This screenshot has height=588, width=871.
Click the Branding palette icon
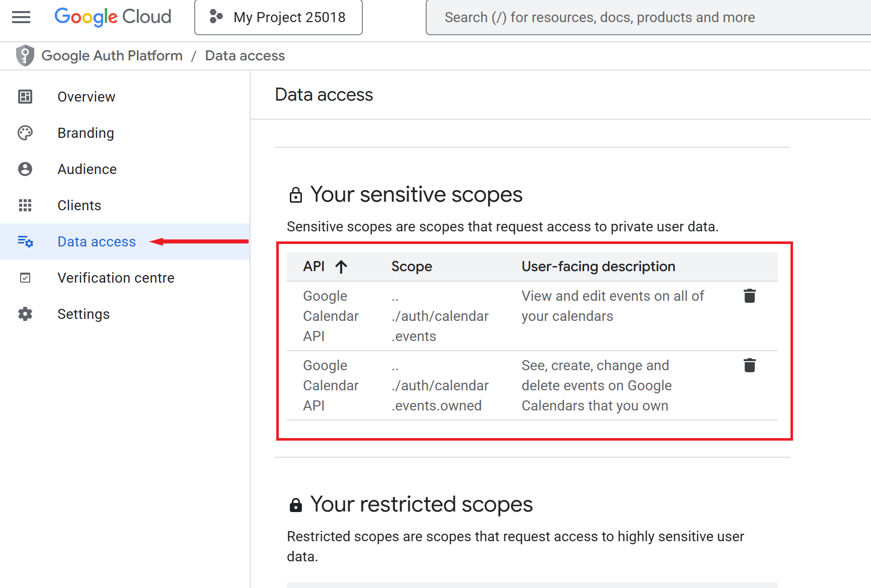pos(25,133)
